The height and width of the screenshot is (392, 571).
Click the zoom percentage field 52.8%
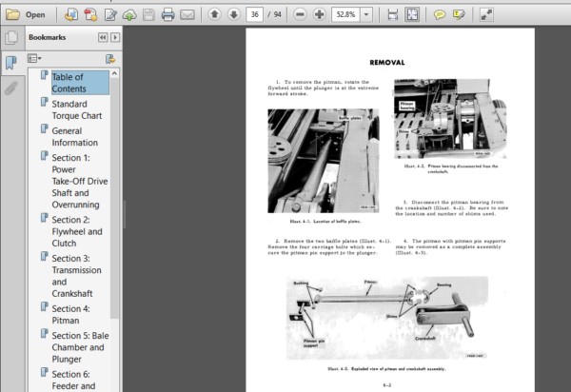[x=345, y=14]
